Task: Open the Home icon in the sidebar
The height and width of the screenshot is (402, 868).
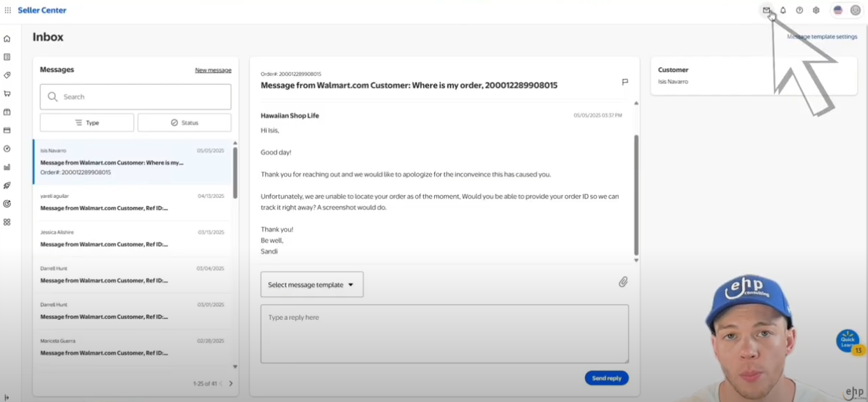Action: (7, 39)
